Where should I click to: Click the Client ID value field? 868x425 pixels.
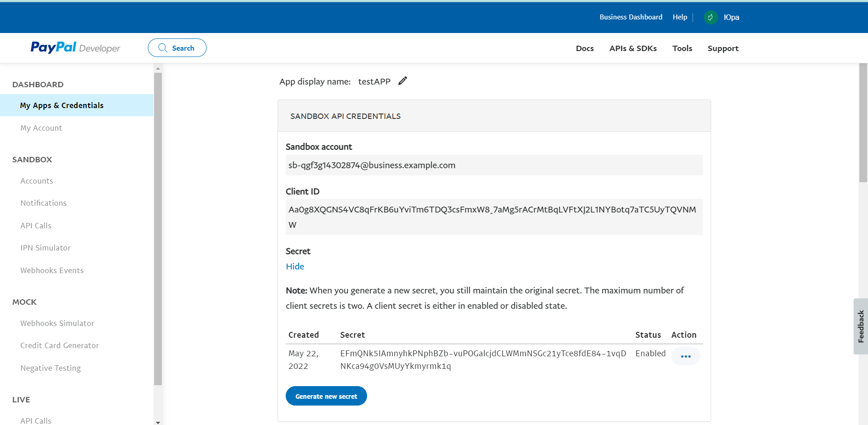(494, 217)
